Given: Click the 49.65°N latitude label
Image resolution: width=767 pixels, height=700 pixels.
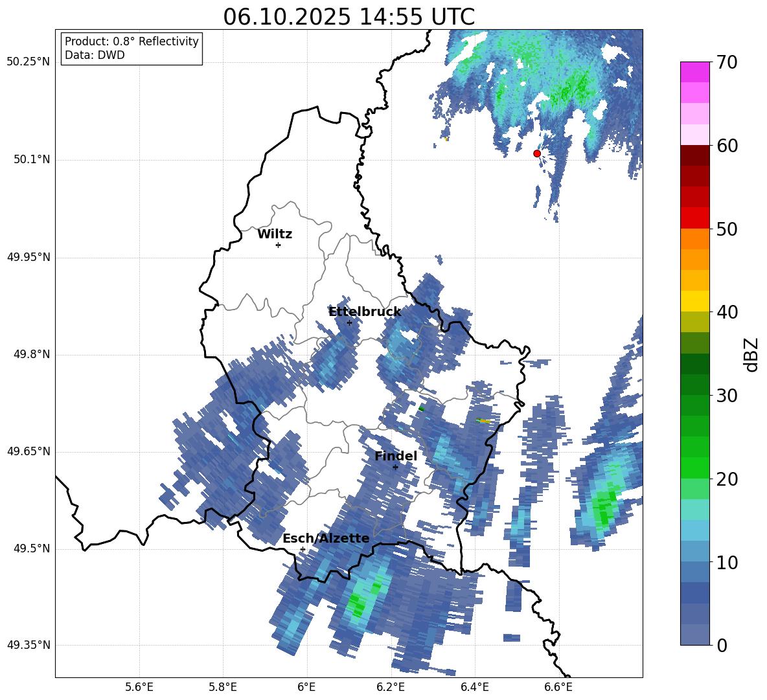Looking at the screenshot, I should (29, 451).
